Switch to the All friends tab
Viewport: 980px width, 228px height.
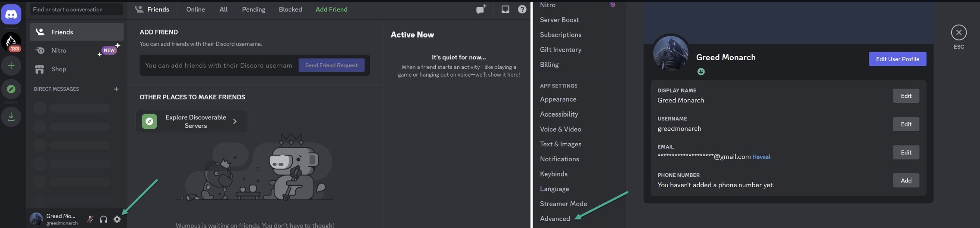click(x=223, y=9)
